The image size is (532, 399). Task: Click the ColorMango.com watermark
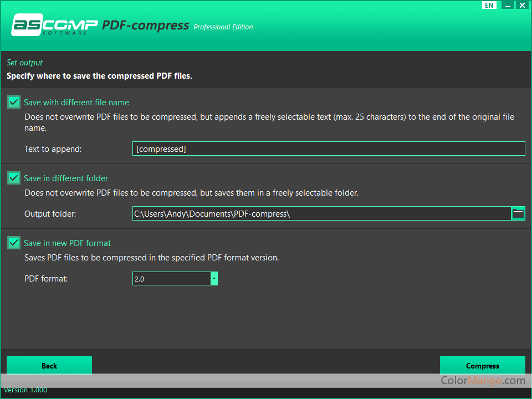click(483, 381)
